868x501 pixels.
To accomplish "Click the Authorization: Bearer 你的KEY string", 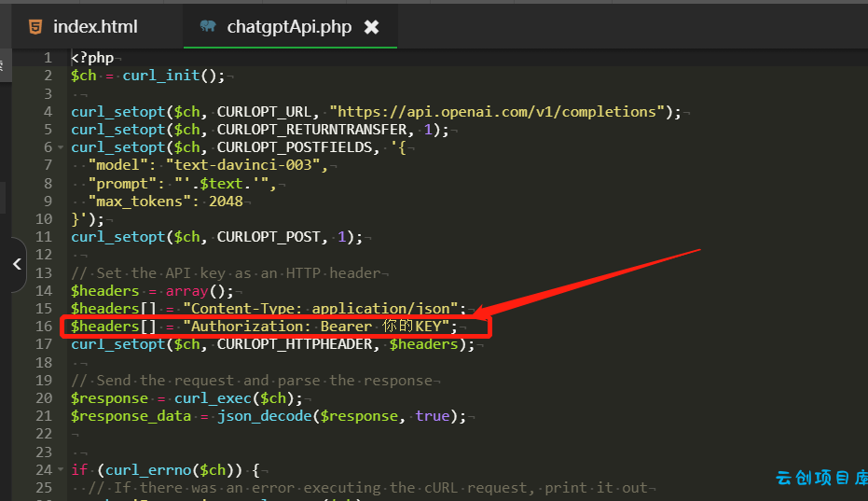I will (x=316, y=327).
